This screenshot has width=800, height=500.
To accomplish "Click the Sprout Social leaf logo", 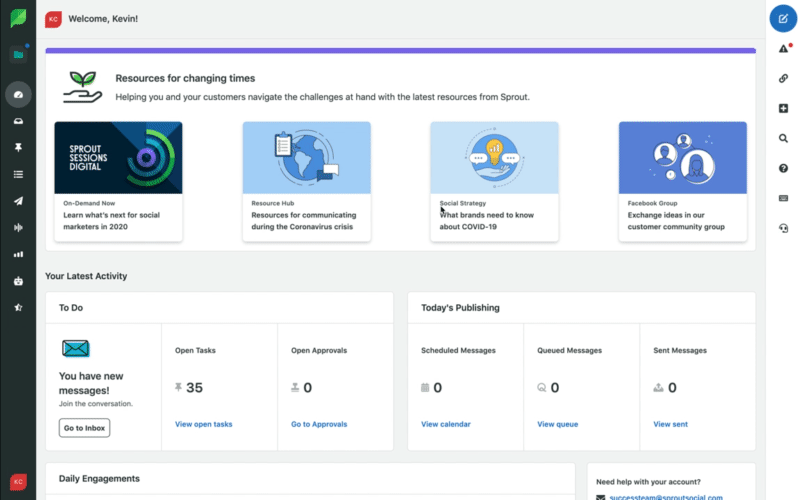I will tap(18, 18).
